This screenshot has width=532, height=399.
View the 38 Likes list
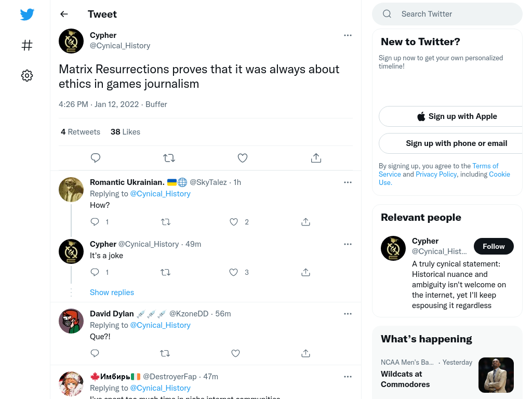pyautogui.click(x=125, y=132)
